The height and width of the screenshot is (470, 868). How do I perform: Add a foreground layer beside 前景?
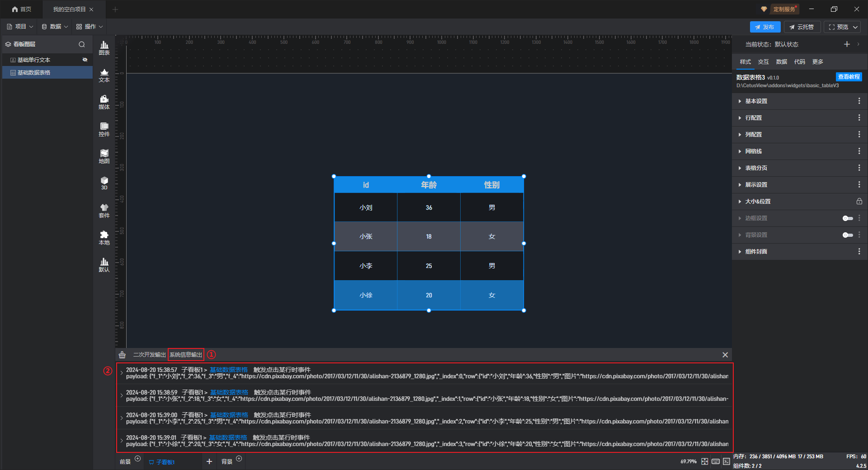pos(138,459)
